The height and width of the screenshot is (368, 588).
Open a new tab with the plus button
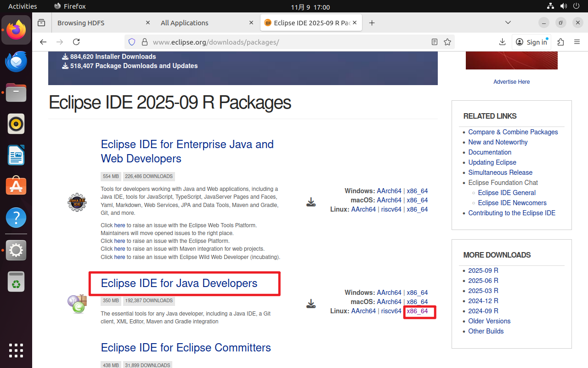pos(372,22)
